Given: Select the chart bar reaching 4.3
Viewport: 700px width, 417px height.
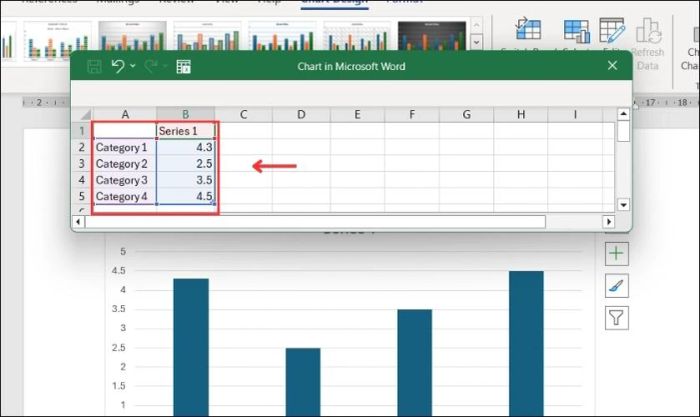Looking at the screenshot, I should coord(191,347).
